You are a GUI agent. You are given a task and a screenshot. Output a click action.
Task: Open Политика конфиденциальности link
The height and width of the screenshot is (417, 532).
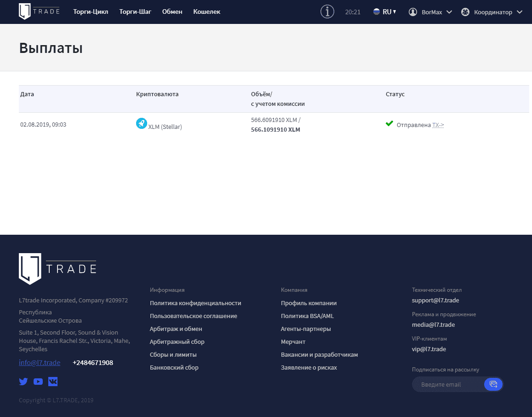click(195, 303)
